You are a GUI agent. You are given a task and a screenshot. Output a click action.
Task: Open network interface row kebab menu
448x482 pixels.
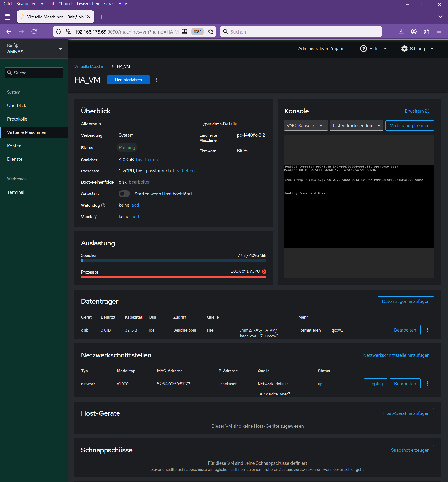click(427, 384)
